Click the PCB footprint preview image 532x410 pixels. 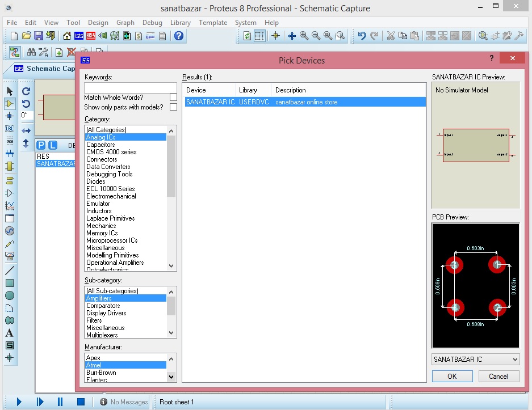tap(475, 286)
